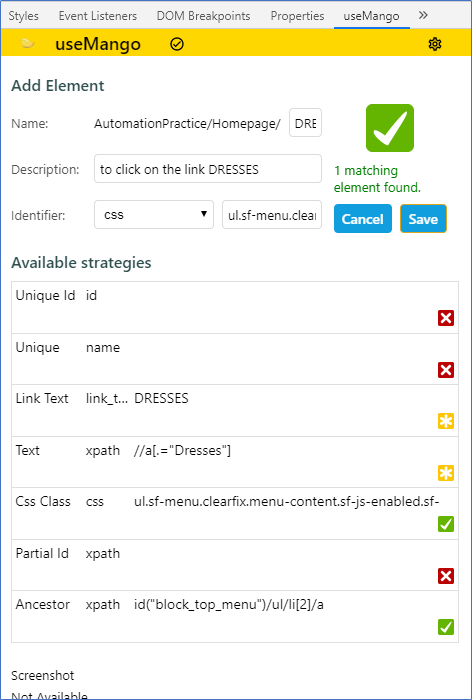Click the large green checkmark status icon
Image resolution: width=472 pixels, height=700 pixels.
(390, 128)
